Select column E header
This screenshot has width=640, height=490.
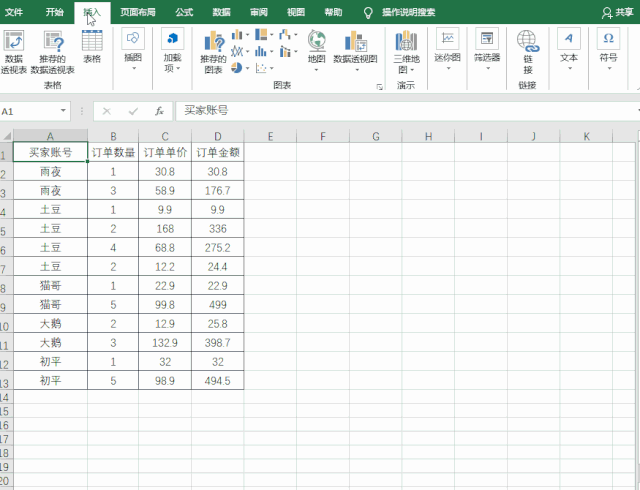(x=270, y=136)
